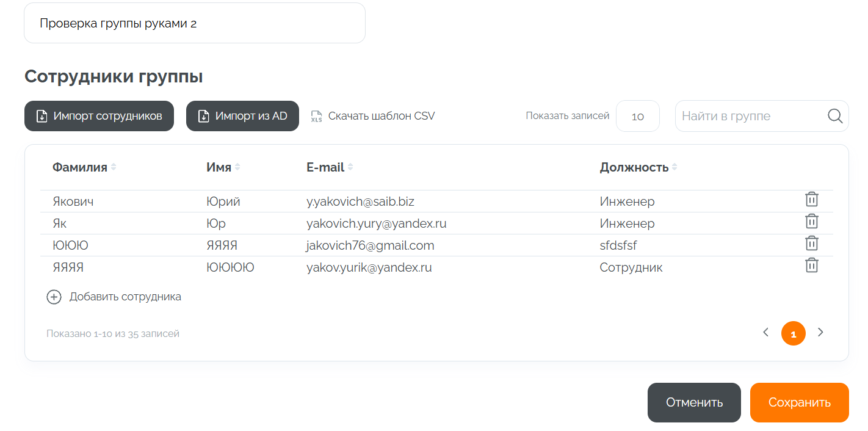Click the magnifier search icon

(x=834, y=116)
